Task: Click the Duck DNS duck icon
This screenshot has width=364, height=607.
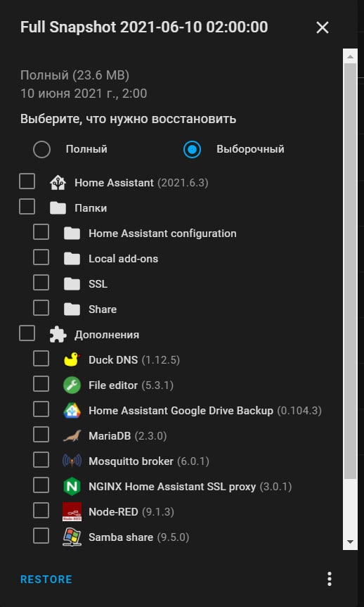Action: pos(72,359)
